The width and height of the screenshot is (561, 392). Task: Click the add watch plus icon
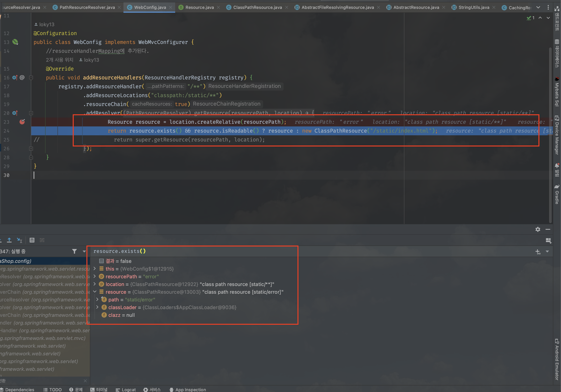[x=537, y=251]
